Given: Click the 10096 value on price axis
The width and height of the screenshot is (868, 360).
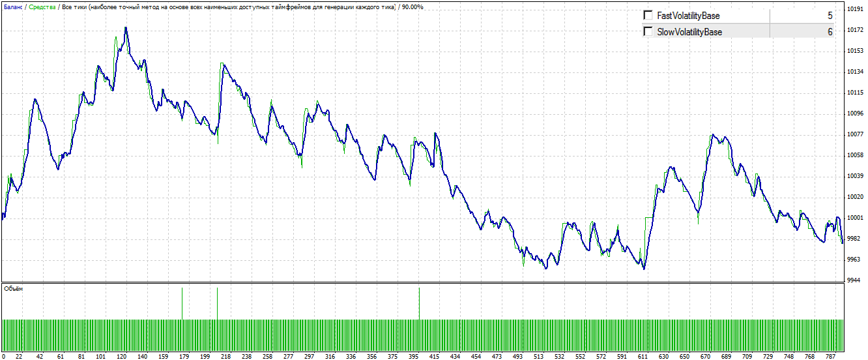Looking at the screenshot, I should coord(855,113).
